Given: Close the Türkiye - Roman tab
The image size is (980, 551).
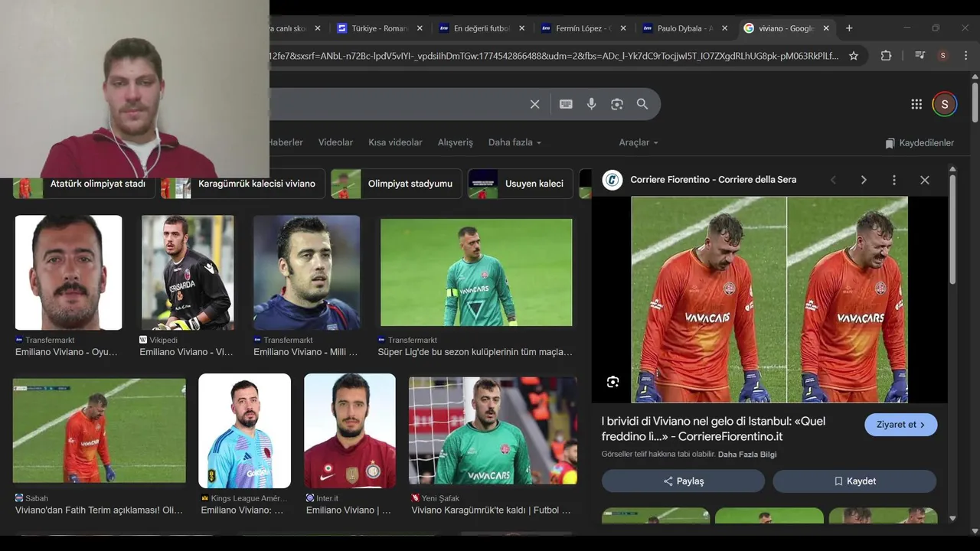Looking at the screenshot, I should (x=420, y=28).
